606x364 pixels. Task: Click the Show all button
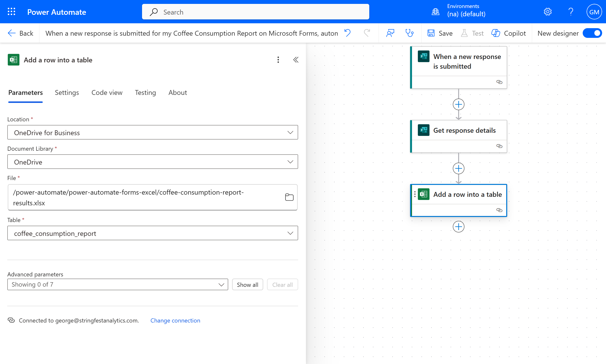pos(247,285)
